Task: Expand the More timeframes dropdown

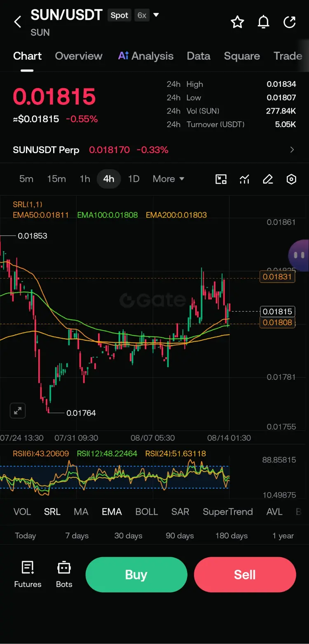Action: [169, 179]
